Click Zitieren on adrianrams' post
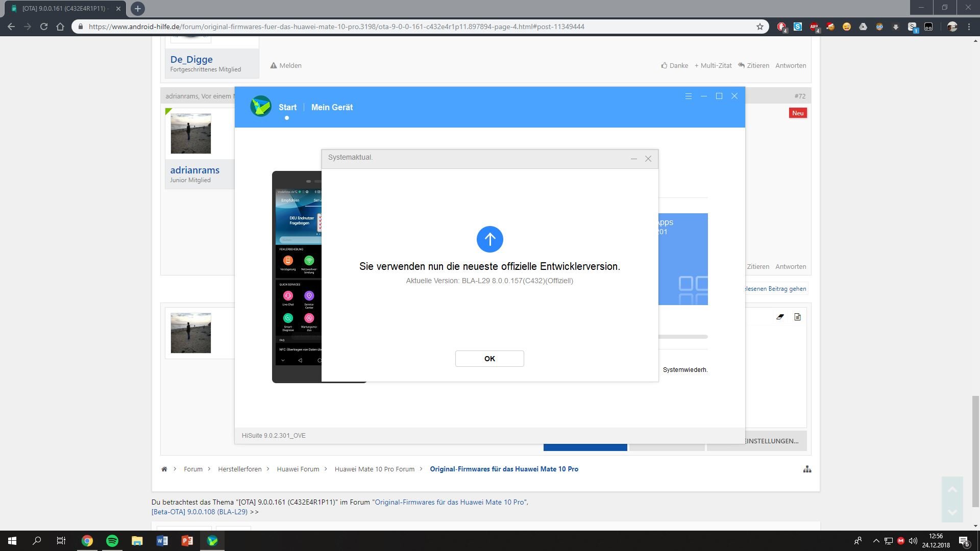Viewport: 980px width, 551px height. pos(757,266)
